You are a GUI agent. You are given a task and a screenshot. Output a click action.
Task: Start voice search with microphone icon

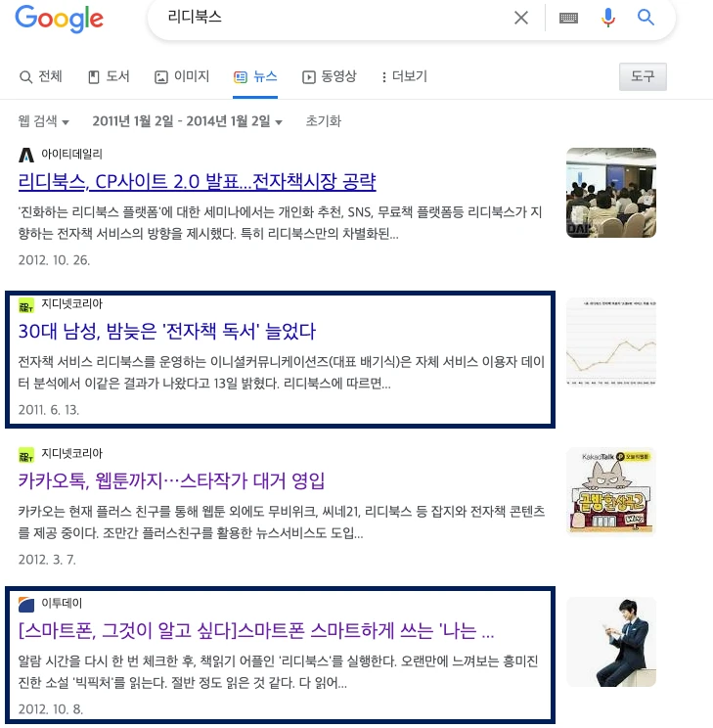607,18
